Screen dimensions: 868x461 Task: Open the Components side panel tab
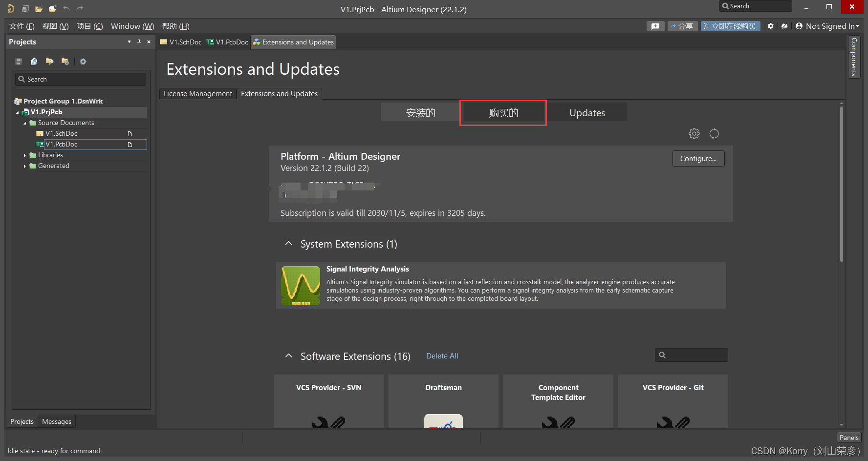point(854,57)
